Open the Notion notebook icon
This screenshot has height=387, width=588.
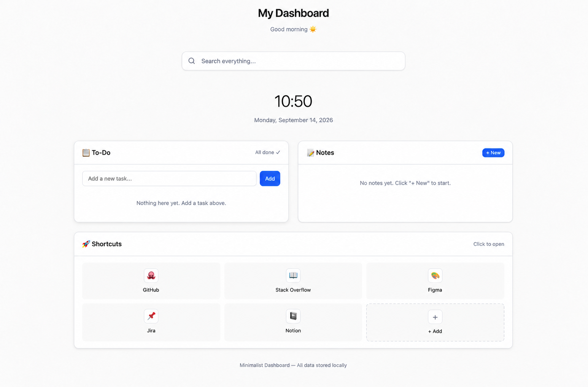[x=293, y=316]
